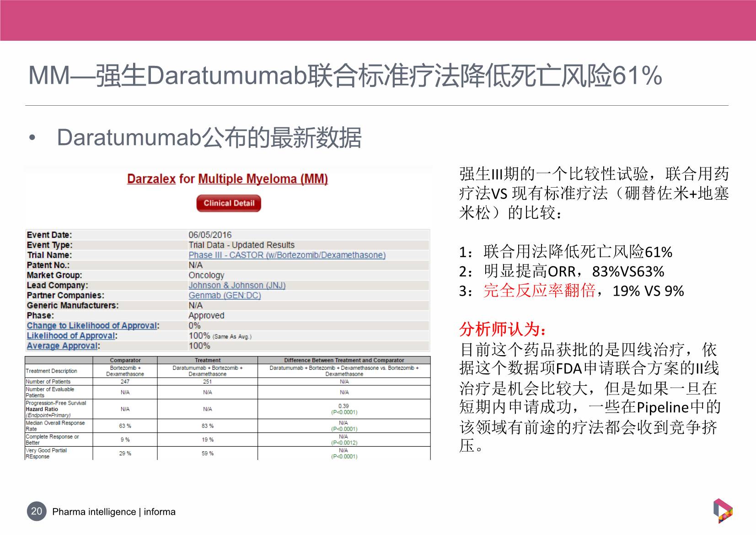Screen dimensions: 756x535
Task: Click the slide title about Daratumumab 61%
Action: click(345, 75)
